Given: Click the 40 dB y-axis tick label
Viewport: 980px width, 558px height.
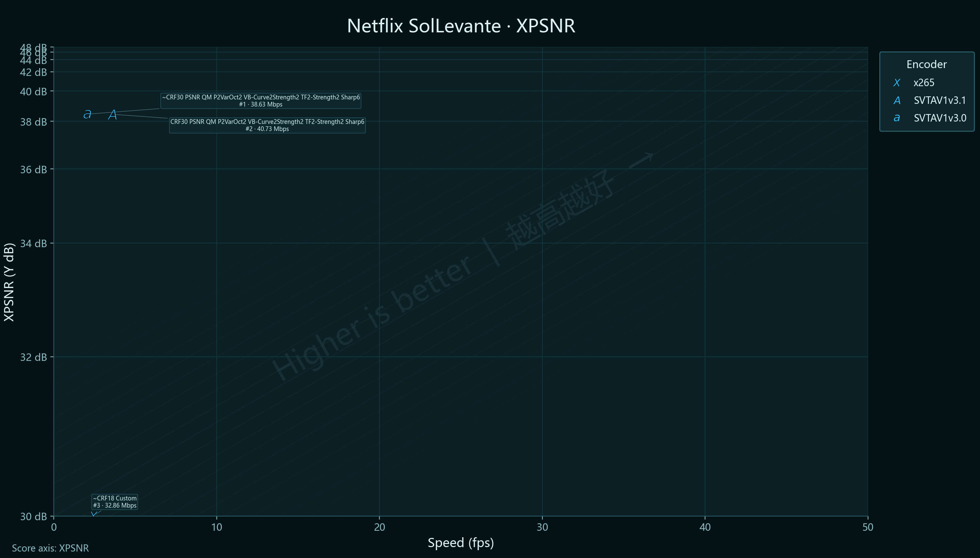Looking at the screenshot, I should pos(33,92).
